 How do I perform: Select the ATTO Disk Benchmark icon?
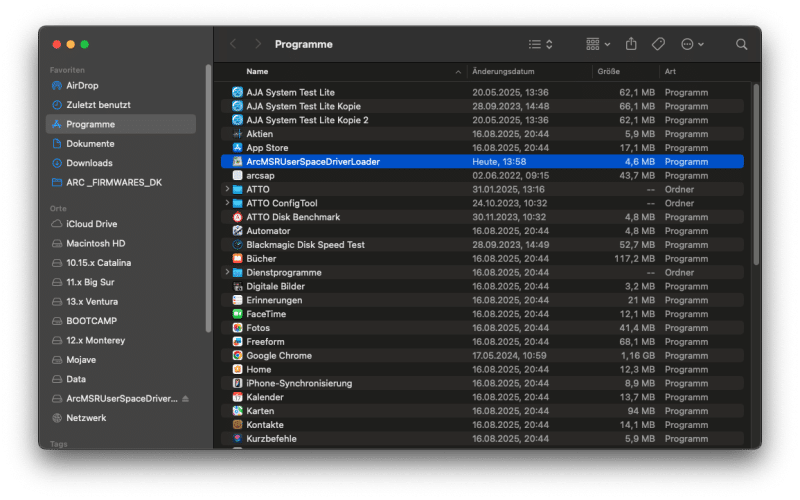click(237, 217)
